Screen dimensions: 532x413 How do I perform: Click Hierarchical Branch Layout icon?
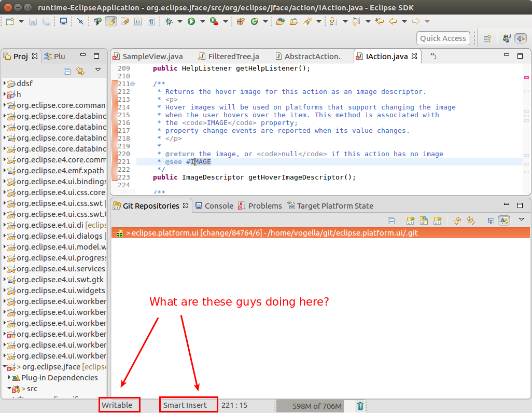coord(491,221)
